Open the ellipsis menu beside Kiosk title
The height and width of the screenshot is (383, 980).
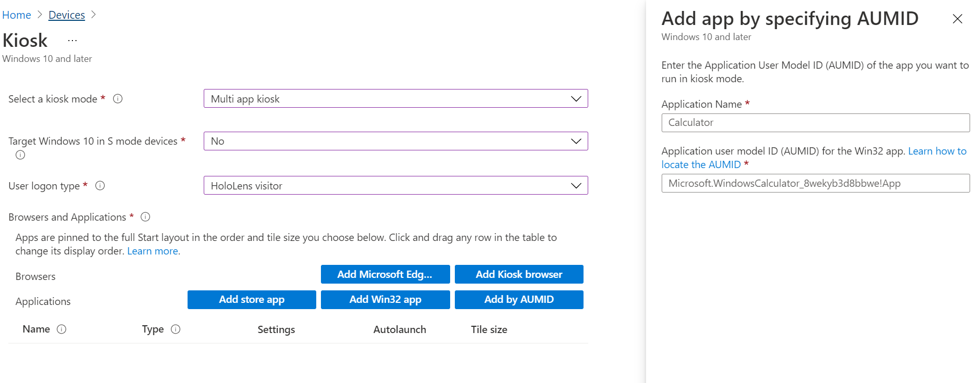72,41
